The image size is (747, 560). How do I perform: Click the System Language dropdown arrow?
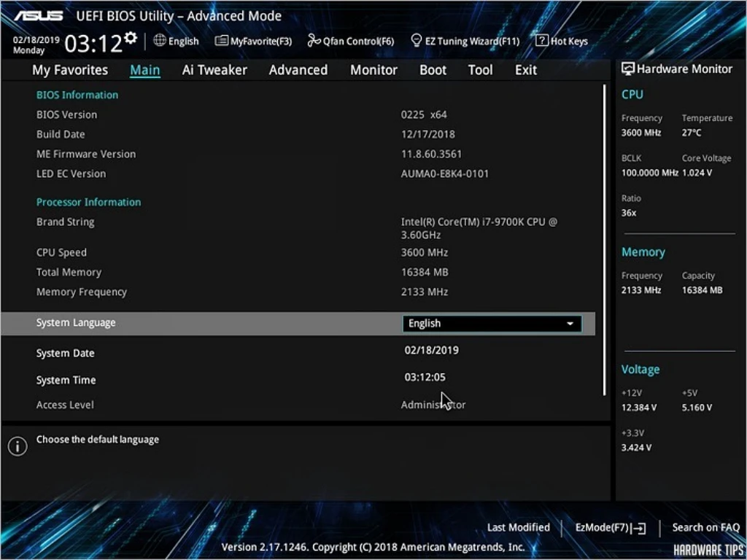pos(570,324)
